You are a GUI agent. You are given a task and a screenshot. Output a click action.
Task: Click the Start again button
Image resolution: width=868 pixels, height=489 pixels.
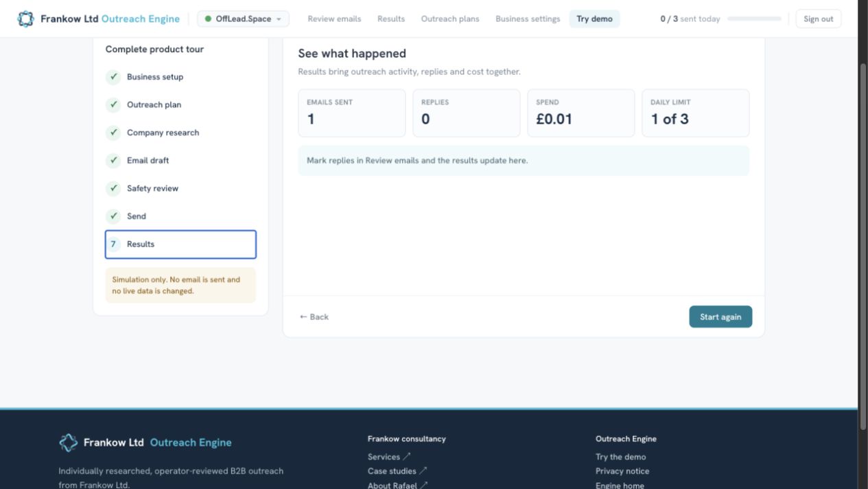click(720, 317)
